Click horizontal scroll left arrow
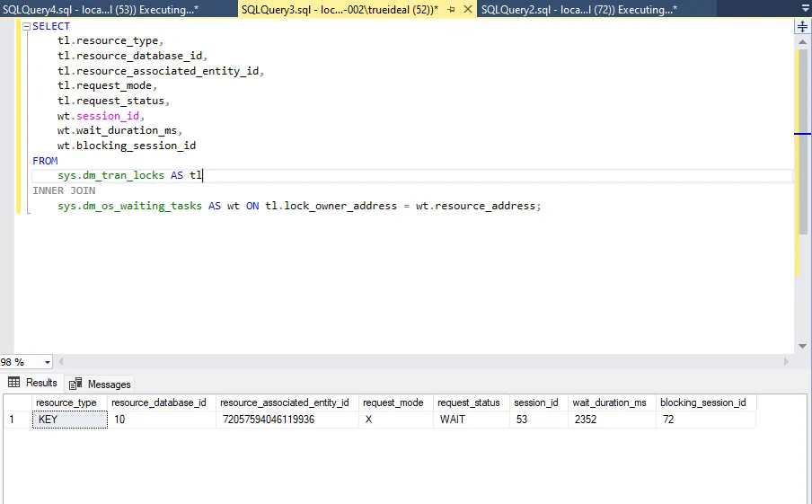 tap(63, 361)
